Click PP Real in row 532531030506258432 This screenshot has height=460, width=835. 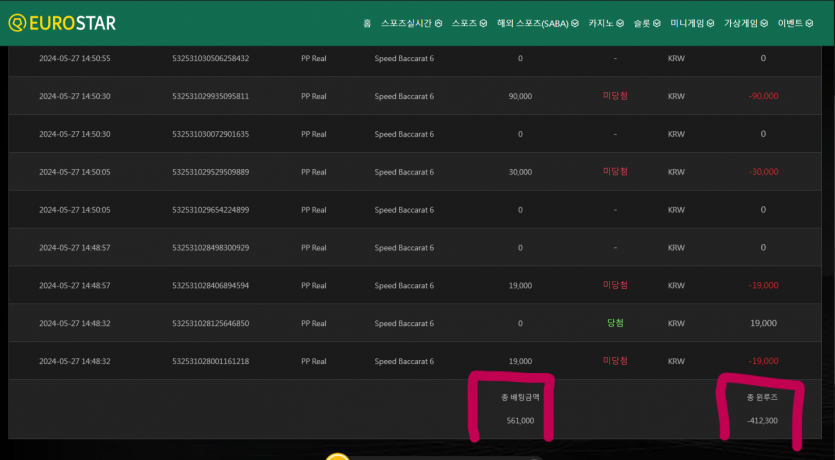[x=314, y=59]
